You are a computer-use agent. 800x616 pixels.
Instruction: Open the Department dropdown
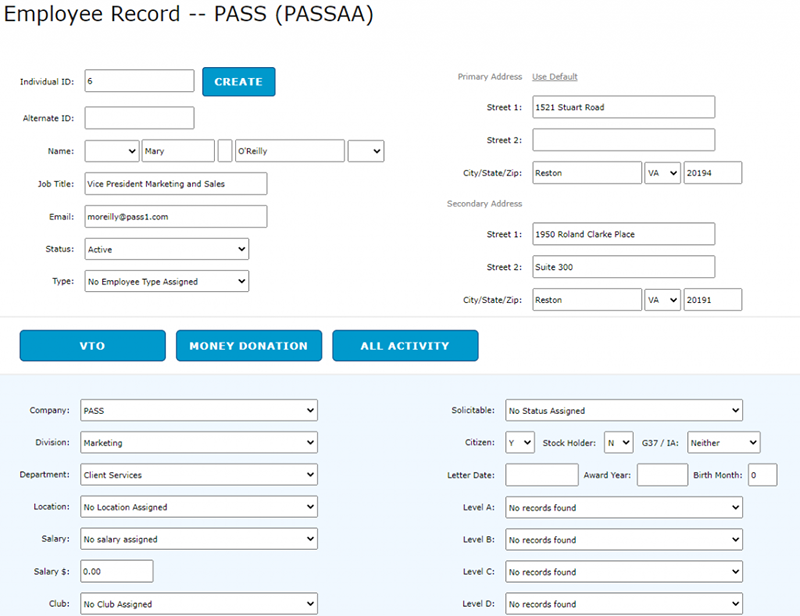click(x=199, y=475)
